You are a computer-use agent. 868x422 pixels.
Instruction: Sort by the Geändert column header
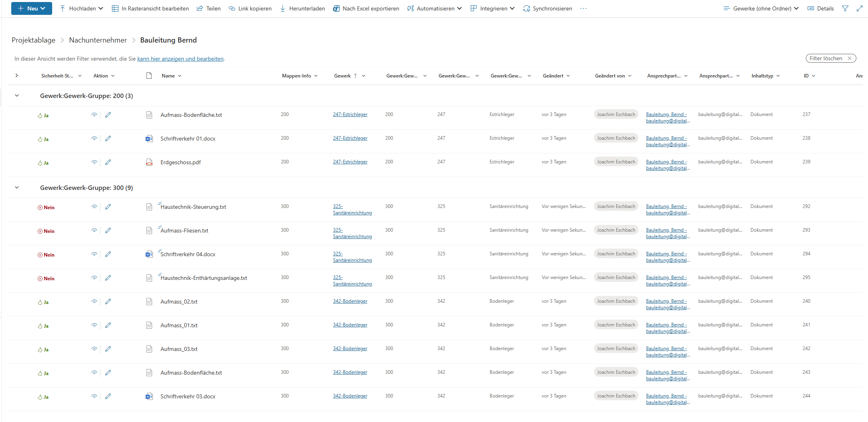pos(553,75)
